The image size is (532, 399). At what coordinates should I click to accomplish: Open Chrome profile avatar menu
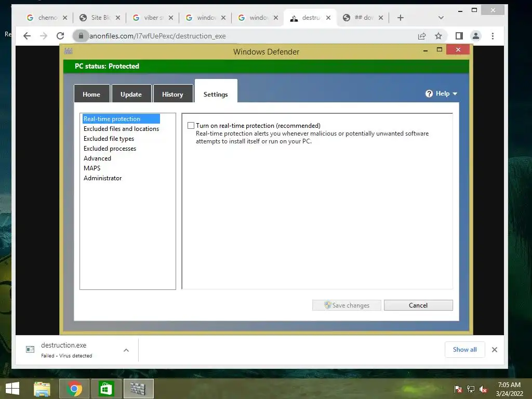point(476,36)
